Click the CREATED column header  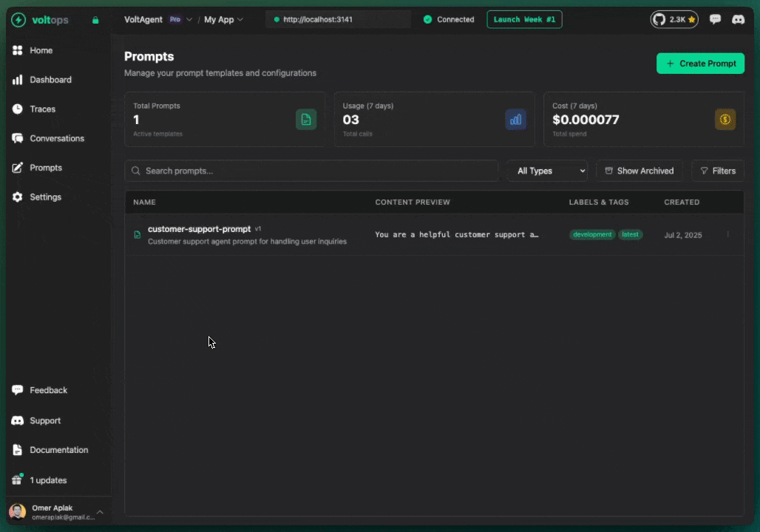(682, 202)
